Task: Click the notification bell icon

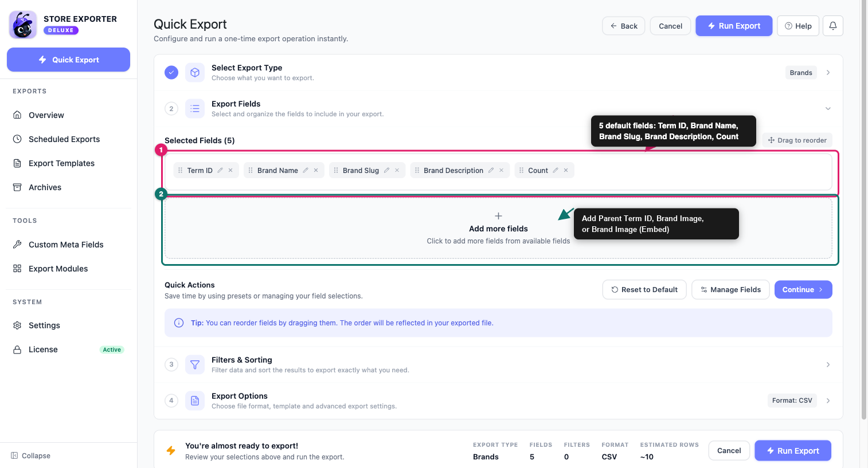Action: 832,26
